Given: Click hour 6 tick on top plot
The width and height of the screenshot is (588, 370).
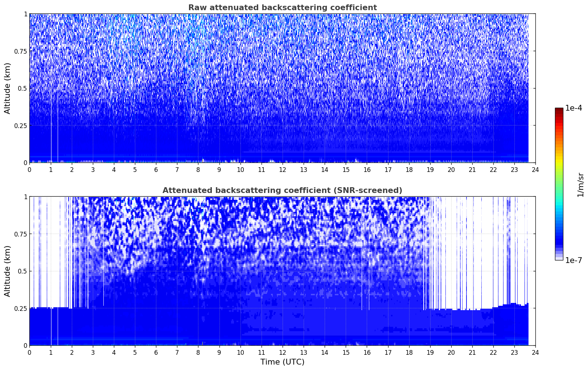Looking at the screenshot, I should 156,169.
